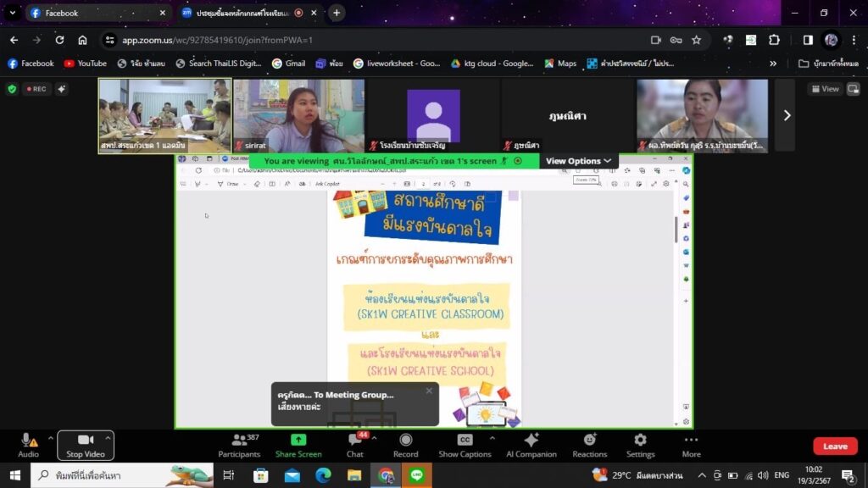Select sirirat participant video thumbnail
868x488 pixels.
(x=299, y=115)
